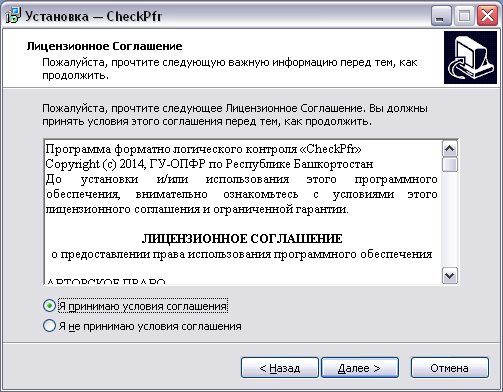Image resolution: width=503 pixels, height=392 pixels.
Task: Cancel setup with the 'Отмена' button
Action: (x=450, y=368)
